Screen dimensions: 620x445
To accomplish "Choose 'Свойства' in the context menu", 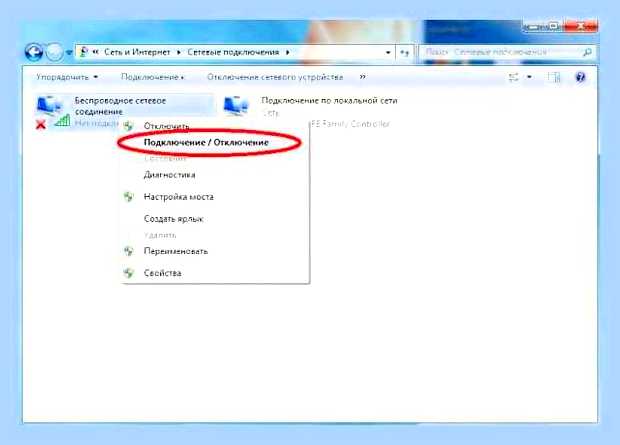I will click(x=163, y=273).
